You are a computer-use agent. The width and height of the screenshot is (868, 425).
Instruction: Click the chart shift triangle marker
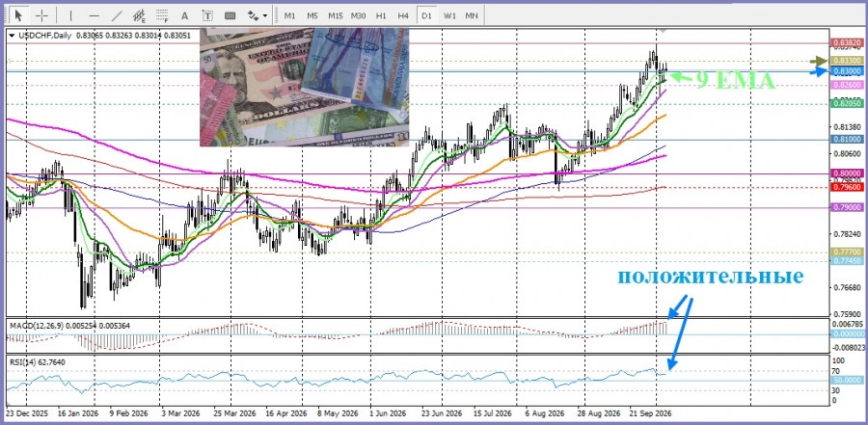(x=662, y=32)
